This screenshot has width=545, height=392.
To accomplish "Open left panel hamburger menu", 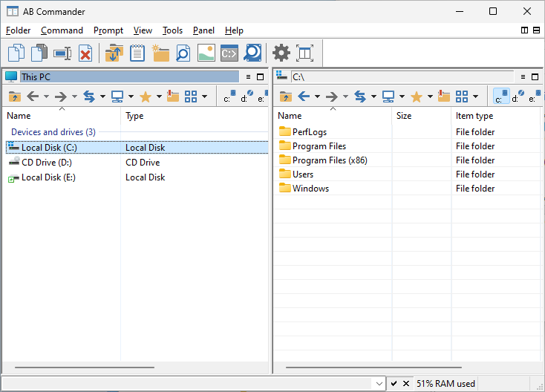I will [248, 76].
